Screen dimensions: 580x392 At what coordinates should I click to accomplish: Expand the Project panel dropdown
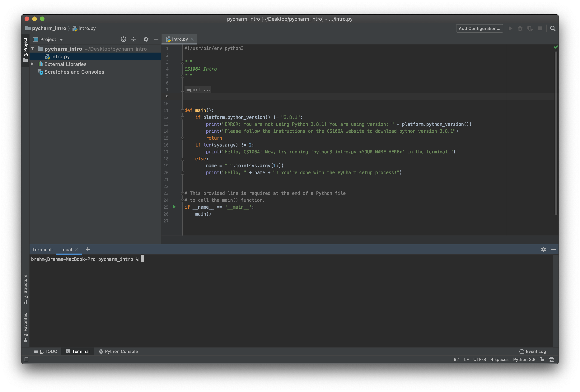click(x=61, y=39)
